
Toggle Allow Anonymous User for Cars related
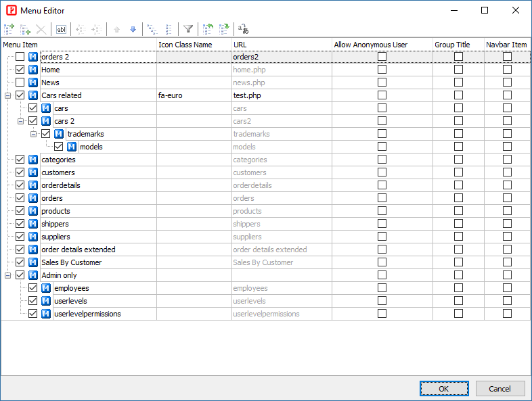(382, 95)
